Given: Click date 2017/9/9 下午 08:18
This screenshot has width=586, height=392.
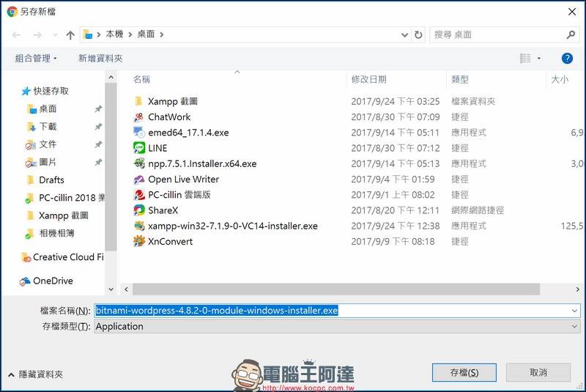Looking at the screenshot, I should pyautogui.click(x=393, y=241).
